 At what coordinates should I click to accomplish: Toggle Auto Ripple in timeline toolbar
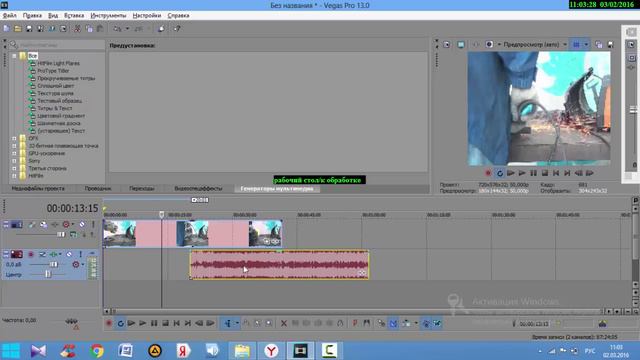coord(406,323)
